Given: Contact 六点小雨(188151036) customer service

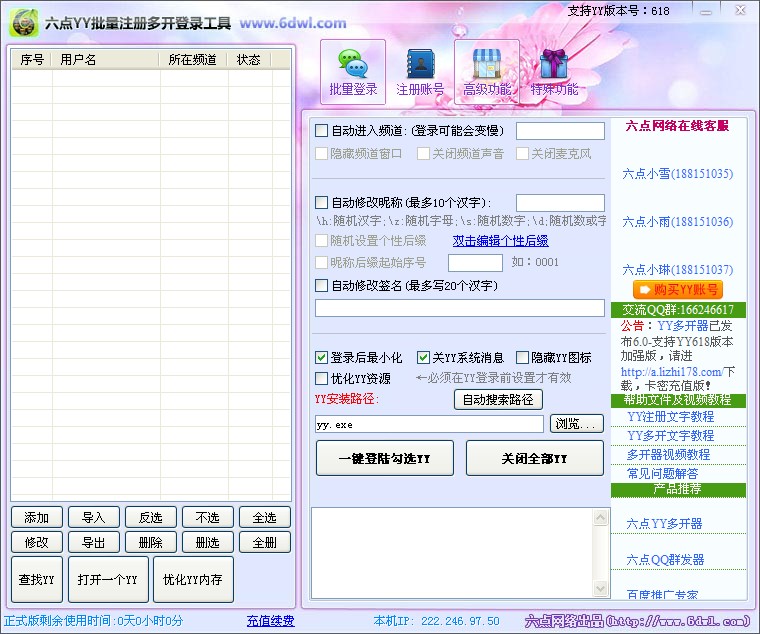Looking at the screenshot, I should 678,222.
